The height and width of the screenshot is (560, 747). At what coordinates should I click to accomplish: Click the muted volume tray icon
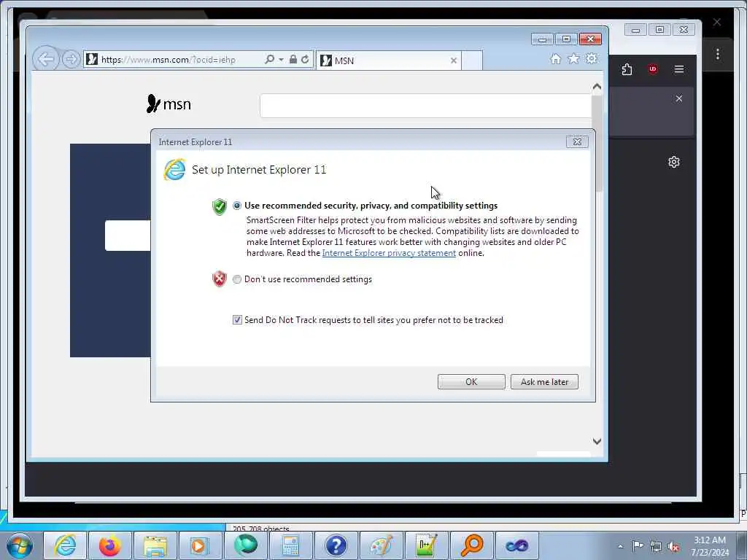(673, 546)
